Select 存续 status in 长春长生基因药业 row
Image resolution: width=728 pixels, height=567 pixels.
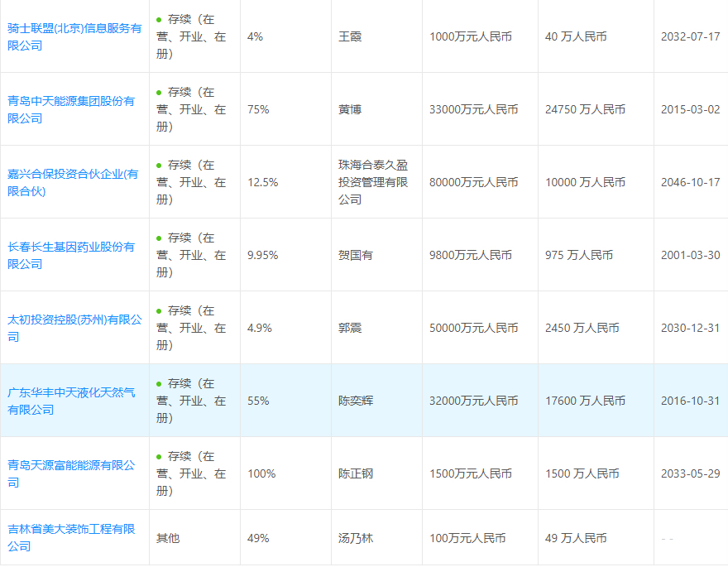point(191,256)
